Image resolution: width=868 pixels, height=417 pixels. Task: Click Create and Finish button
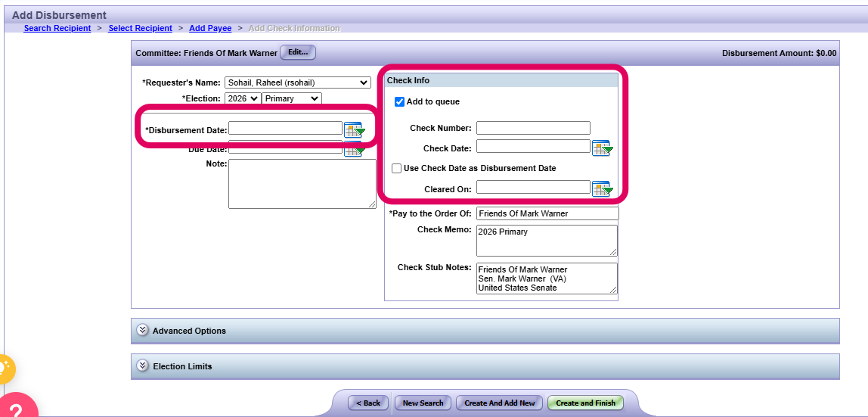[x=586, y=403]
